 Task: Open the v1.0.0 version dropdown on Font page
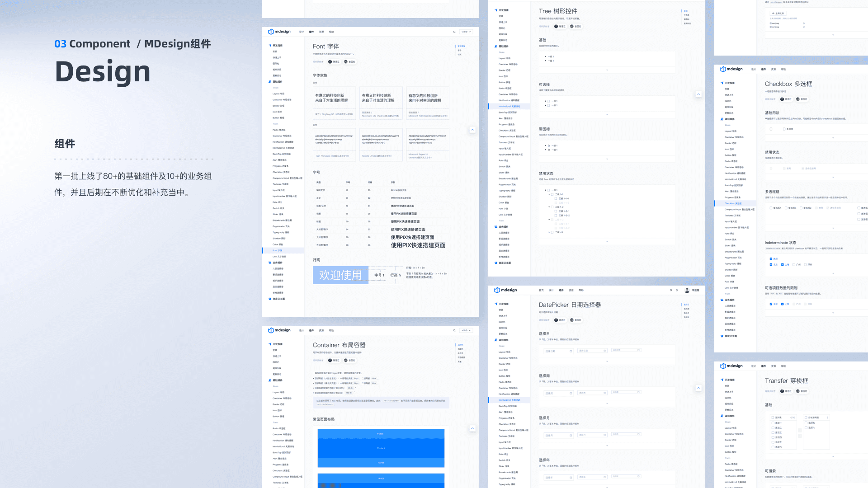tap(466, 32)
